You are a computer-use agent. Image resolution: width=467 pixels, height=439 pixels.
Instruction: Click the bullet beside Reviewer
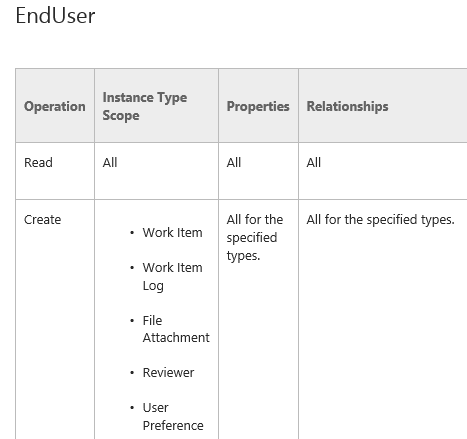point(132,373)
